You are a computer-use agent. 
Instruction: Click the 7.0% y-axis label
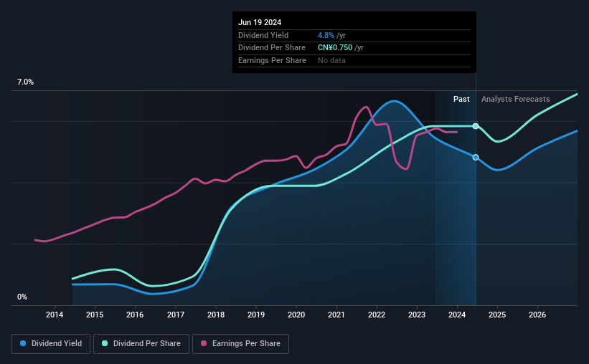point(25,82)
